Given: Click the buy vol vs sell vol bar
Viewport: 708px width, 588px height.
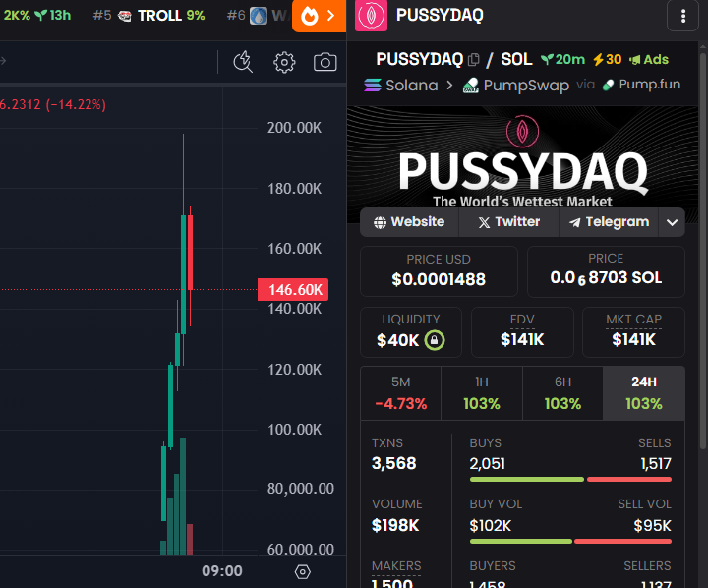Looking at the screenshot, I should pos(570,541).
